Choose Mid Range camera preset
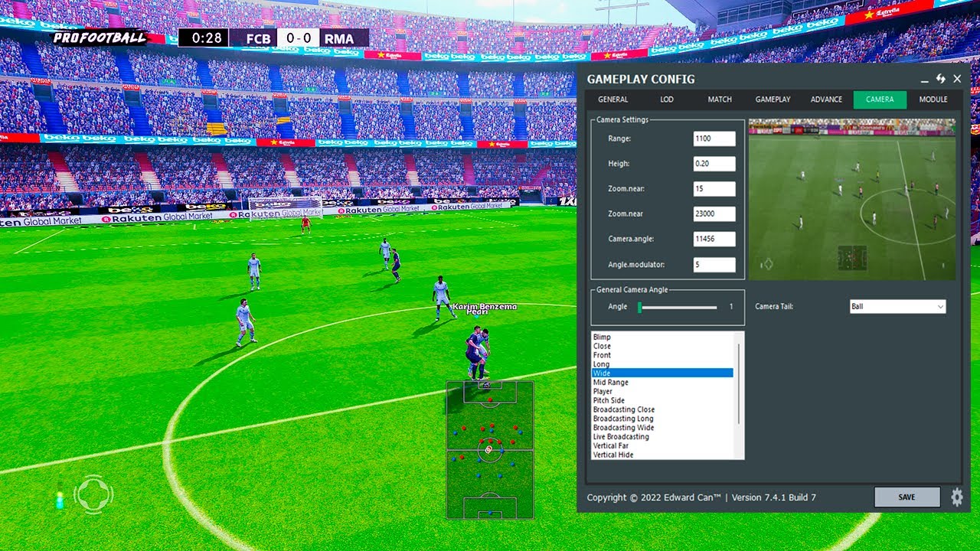Screen dimensions: 980x551 [662, 383]
